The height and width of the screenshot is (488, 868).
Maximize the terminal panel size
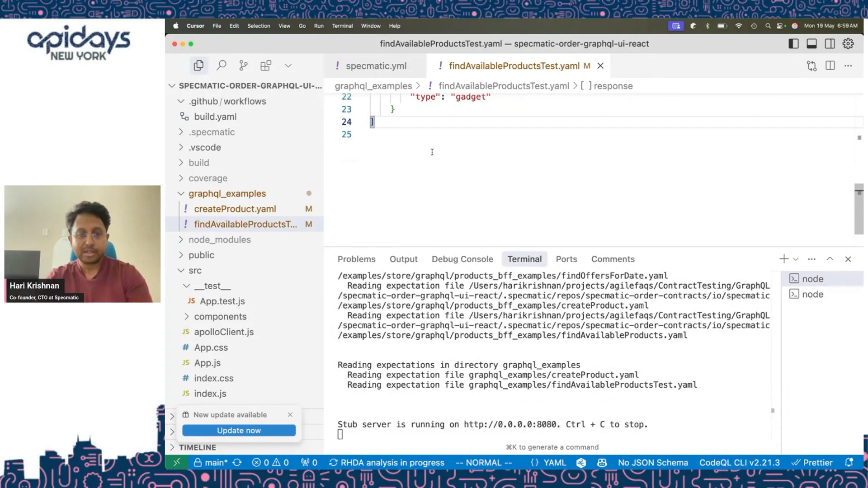830,259
